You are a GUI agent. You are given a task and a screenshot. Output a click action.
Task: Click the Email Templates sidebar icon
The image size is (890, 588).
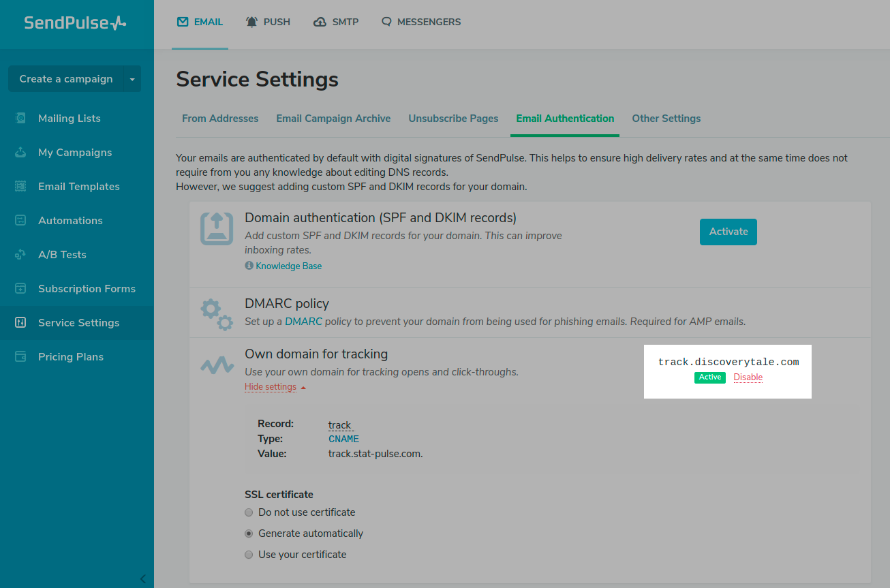click(x=20, y=187)
